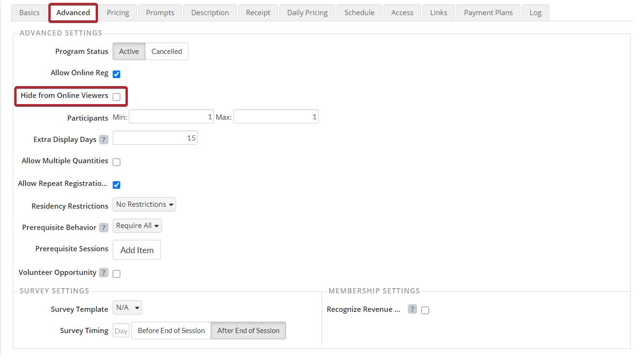644x361 pixels.
Task: Focus the Participants Max field
Action: pyautogui.click(x=276, y=116)
